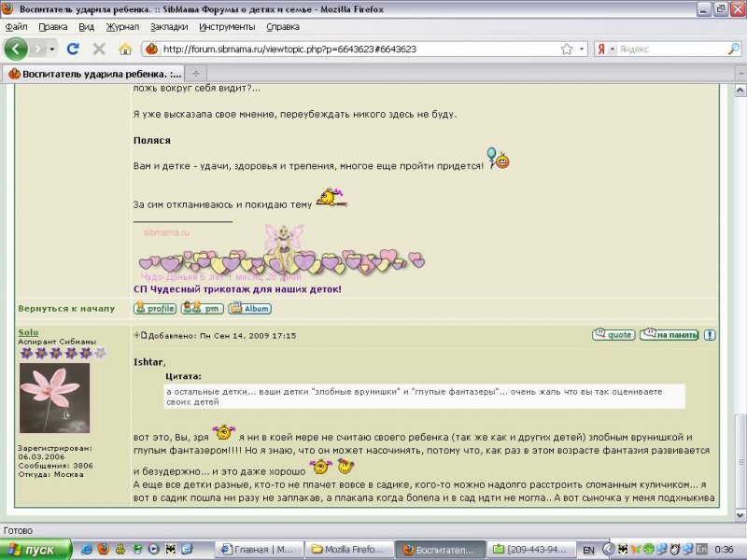The width and height of the screenshot is (747, 560).
Task: Open the back/forward history dropdown arrow
Action: 52,49
